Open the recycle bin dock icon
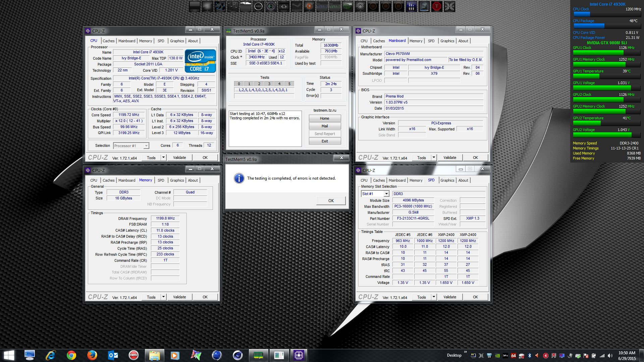644x362 pixels. [x=284, y=6]
